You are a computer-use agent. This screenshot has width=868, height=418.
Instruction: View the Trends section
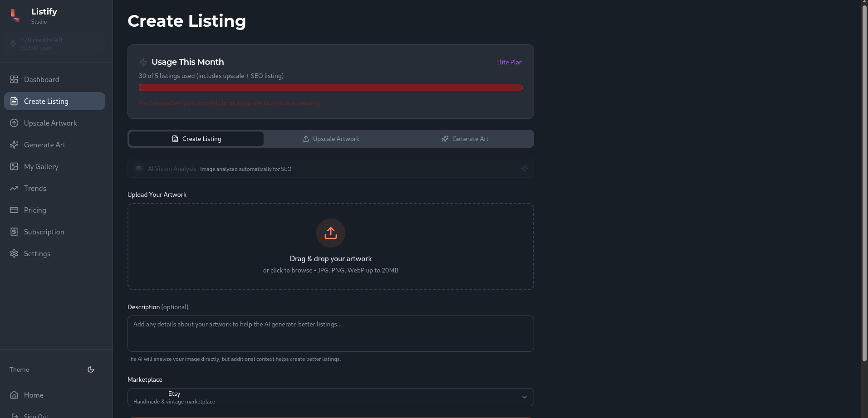35,188
